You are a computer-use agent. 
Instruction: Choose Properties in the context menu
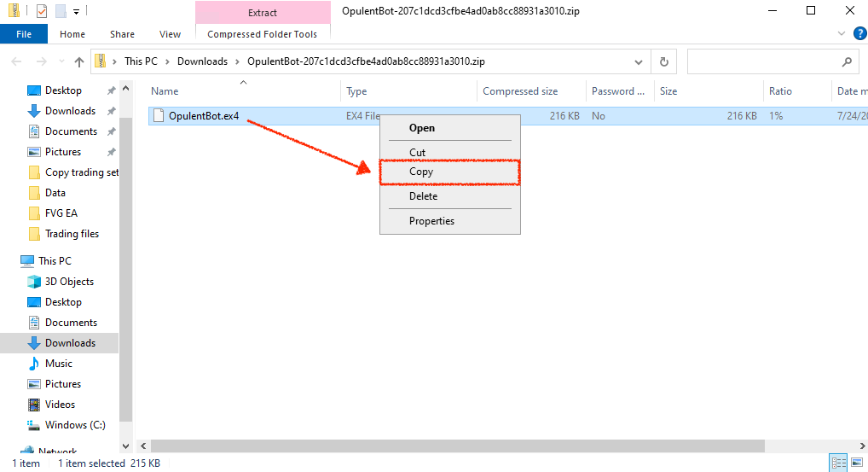(x=431, y=221)
